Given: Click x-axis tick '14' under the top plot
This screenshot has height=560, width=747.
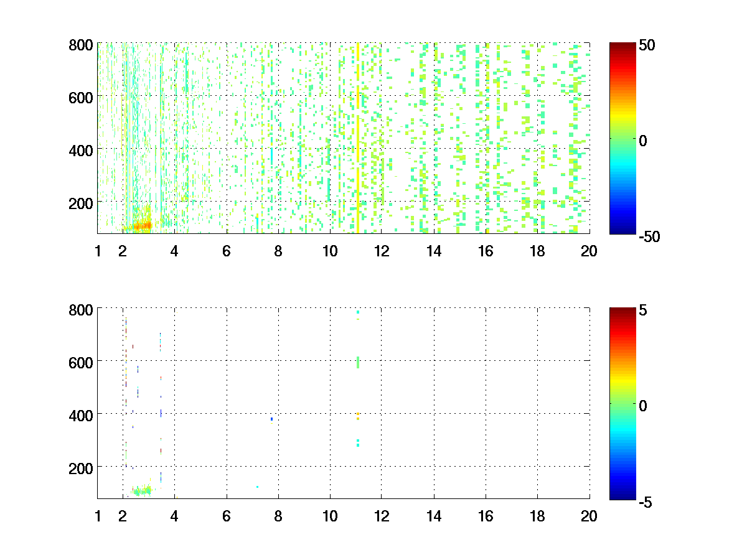Looking at the screenshot, I should pyautogui.click(x=434, y=251).
